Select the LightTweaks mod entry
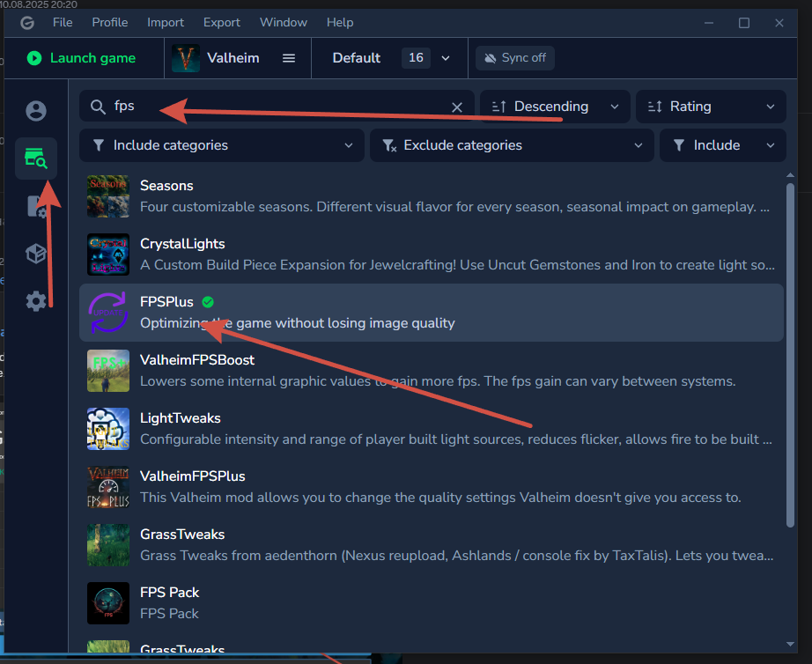This screenshot has width=812, height=664. coord(432,429)
